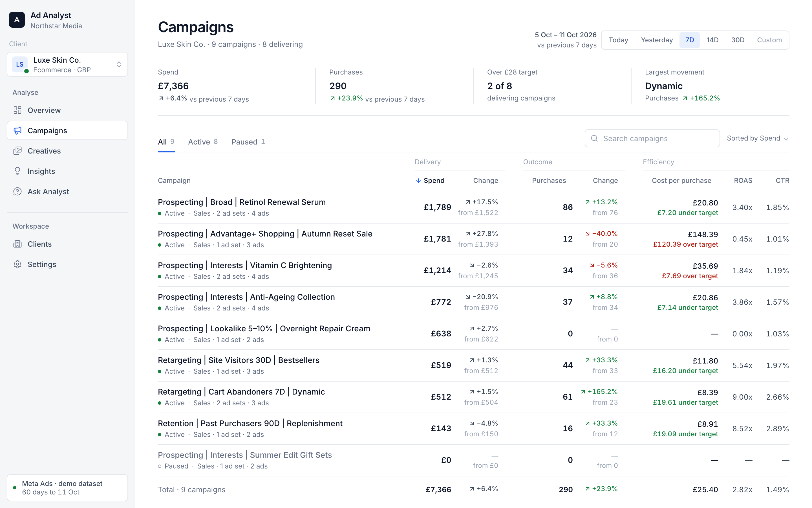
Task: Click the Clients building icon
Action: (17, 244)
